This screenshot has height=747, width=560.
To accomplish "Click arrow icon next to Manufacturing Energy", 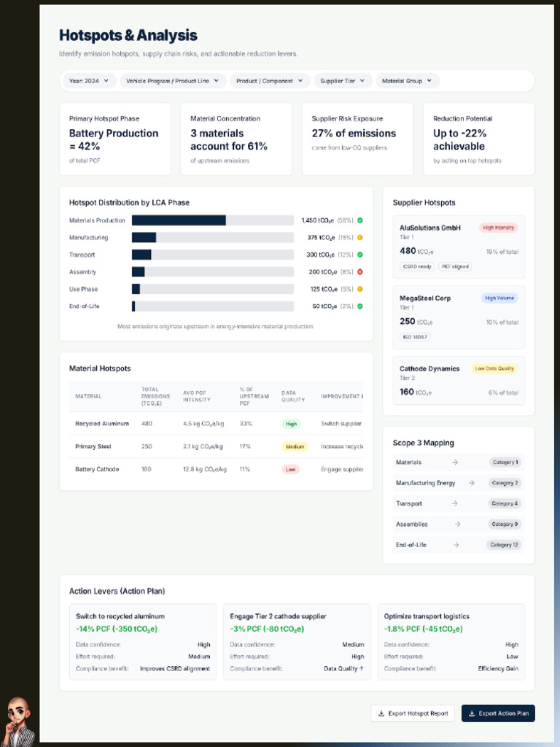I will pyautogui.click(x=471, y=483).
